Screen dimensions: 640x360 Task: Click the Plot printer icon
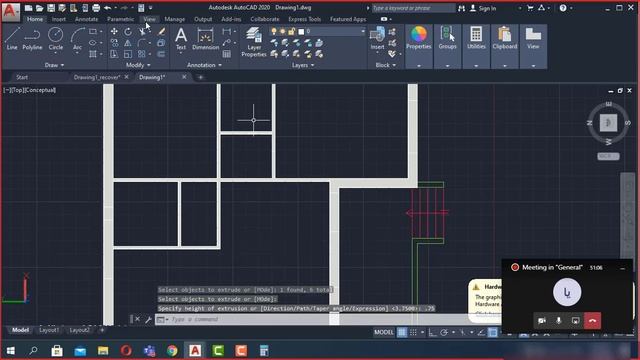point(96,8)
